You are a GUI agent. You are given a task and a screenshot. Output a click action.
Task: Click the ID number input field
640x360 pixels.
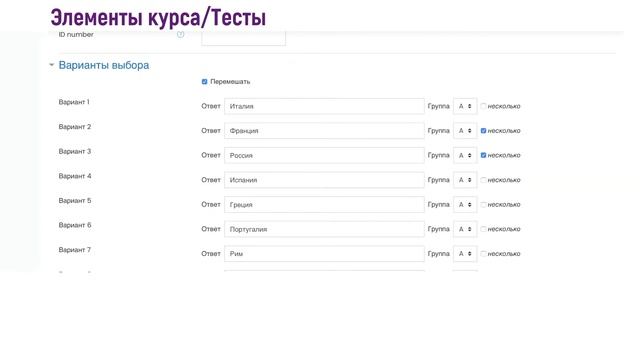tap(243, 38)
